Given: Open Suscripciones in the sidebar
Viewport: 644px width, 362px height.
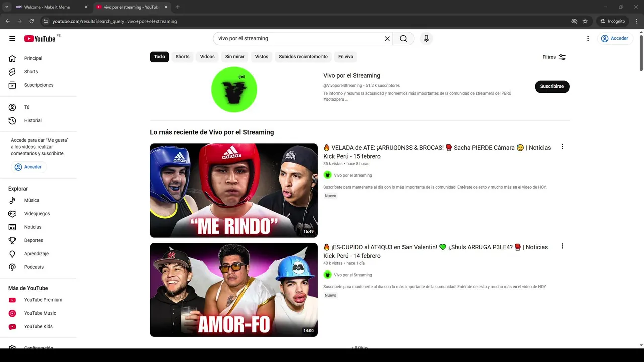Looking at the screenshot, I should (x=38, y=85).
